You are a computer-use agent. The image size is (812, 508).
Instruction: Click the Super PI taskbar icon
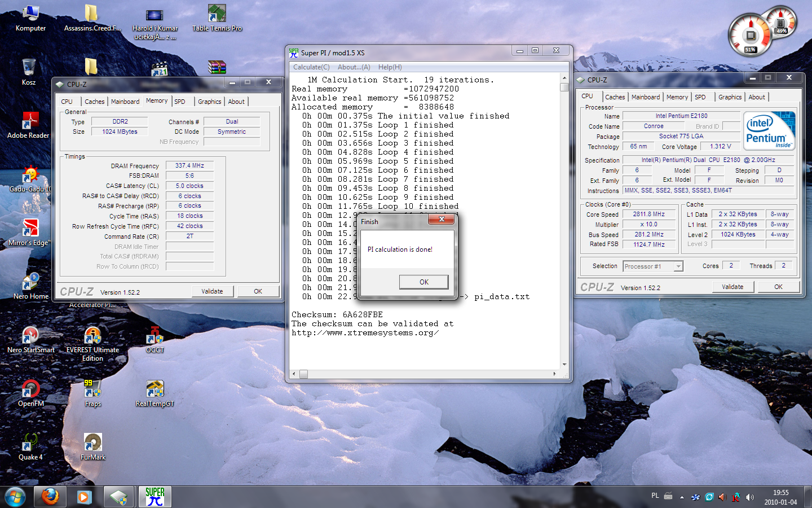click(x=155, y=497)
